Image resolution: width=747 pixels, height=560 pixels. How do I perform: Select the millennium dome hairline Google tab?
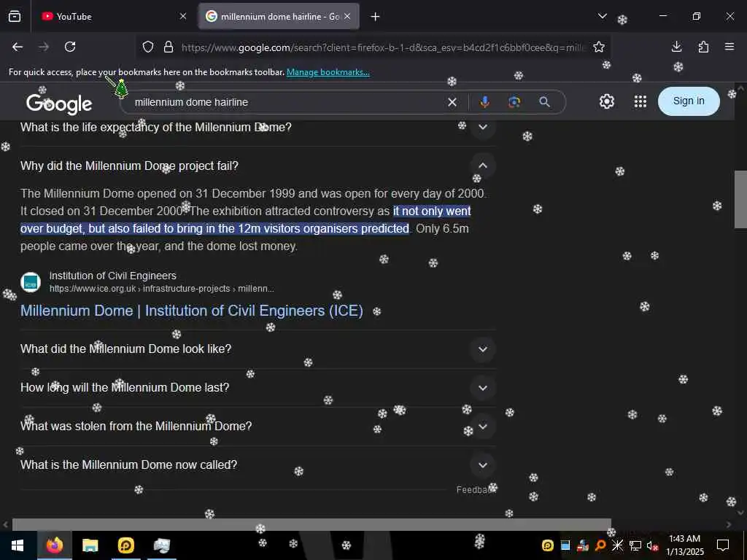(279, 17)
